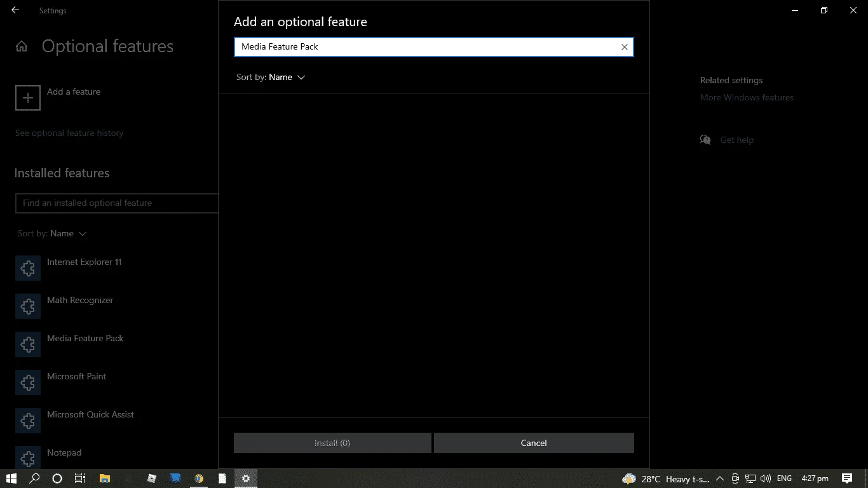This screenshot has width=868, height=488.
Task: Launch Cortana from the taskbar circle
Action: click(x=57, y=478)
